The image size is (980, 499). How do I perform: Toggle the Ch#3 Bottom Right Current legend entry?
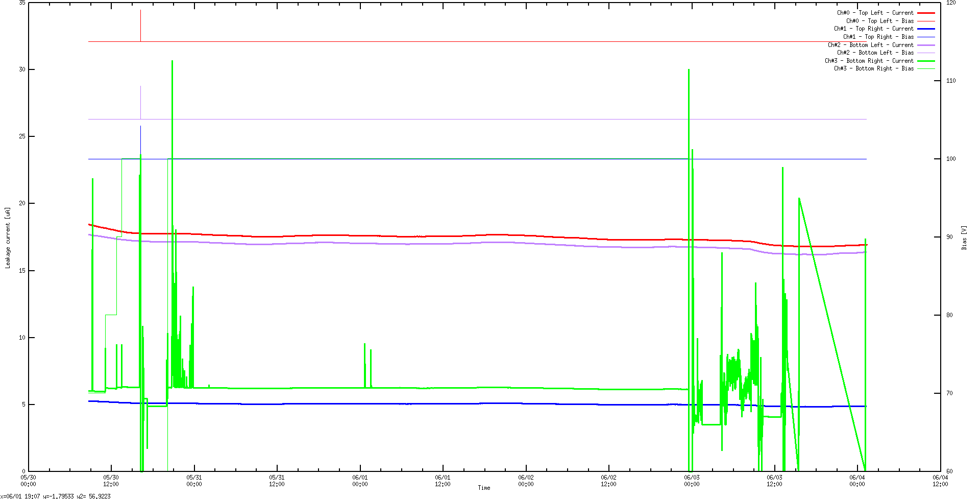870,61
